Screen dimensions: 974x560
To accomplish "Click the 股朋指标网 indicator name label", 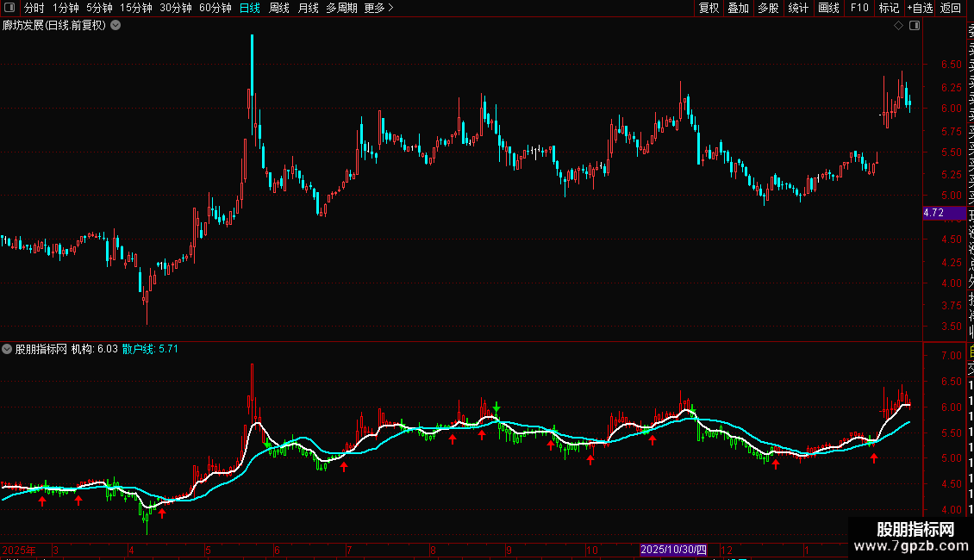I will pos(41,349).
